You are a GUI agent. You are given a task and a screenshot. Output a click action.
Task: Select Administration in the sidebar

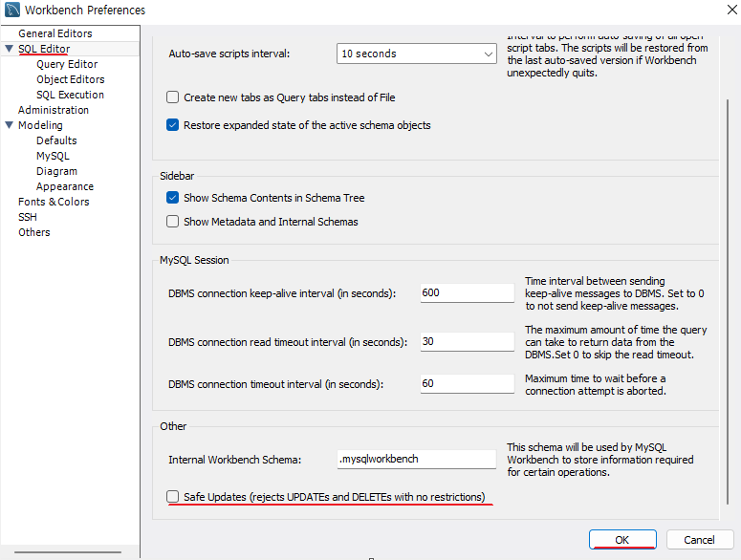coord(54,110)
